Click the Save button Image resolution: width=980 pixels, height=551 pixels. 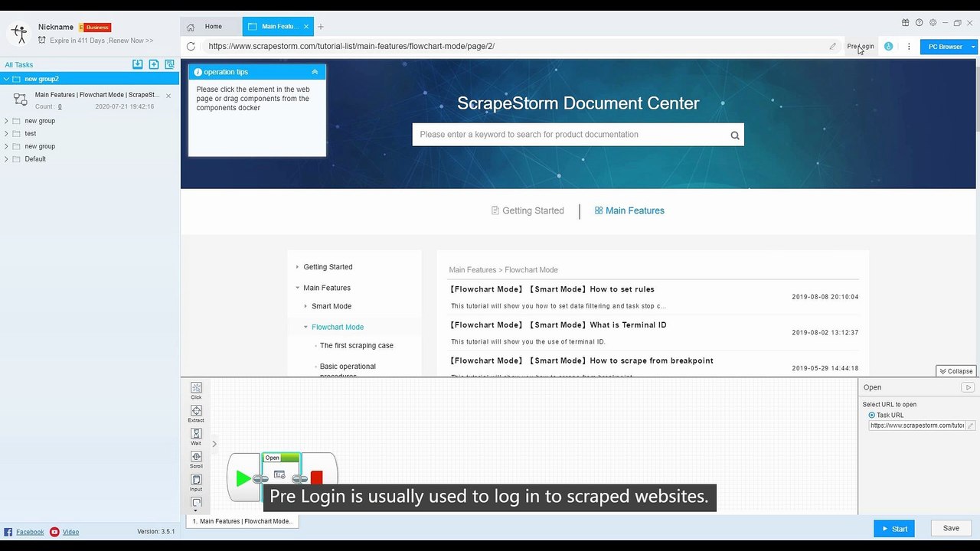coord(951,529)
